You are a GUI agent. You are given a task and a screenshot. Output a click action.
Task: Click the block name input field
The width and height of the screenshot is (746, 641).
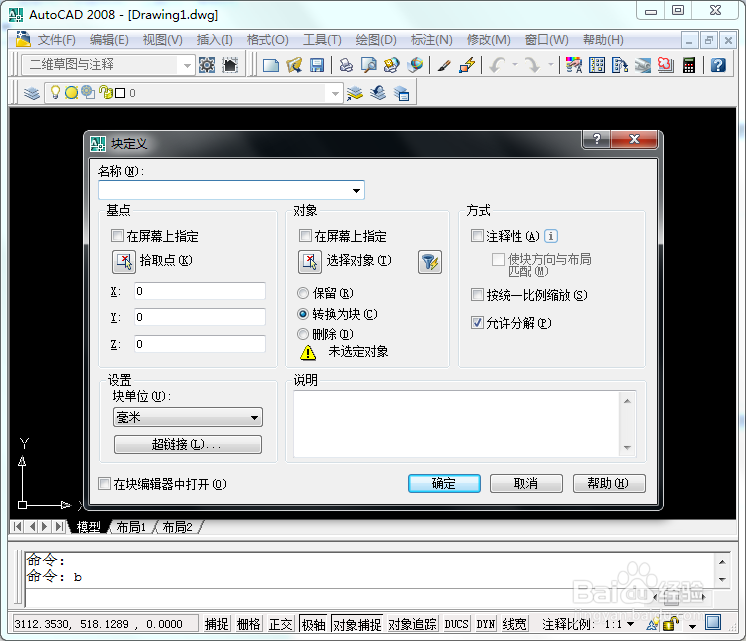231,190
